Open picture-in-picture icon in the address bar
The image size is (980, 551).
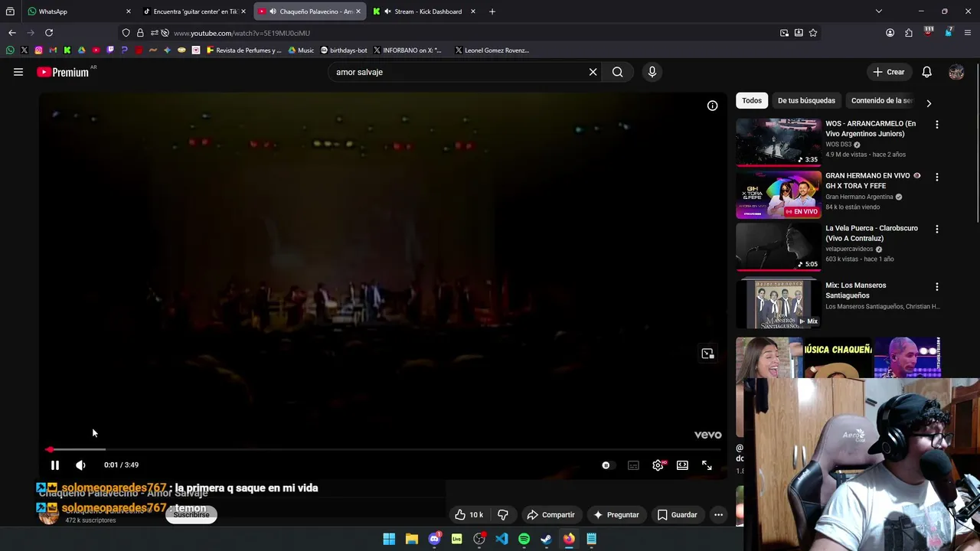(x=784, y=33)
